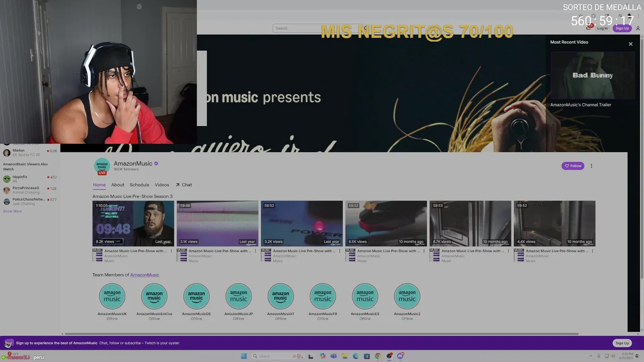Image resolution: width=644 pixels, height=362 pixels.
Task: Open Marlon channel in the sidebar
Action: (30, 152)
